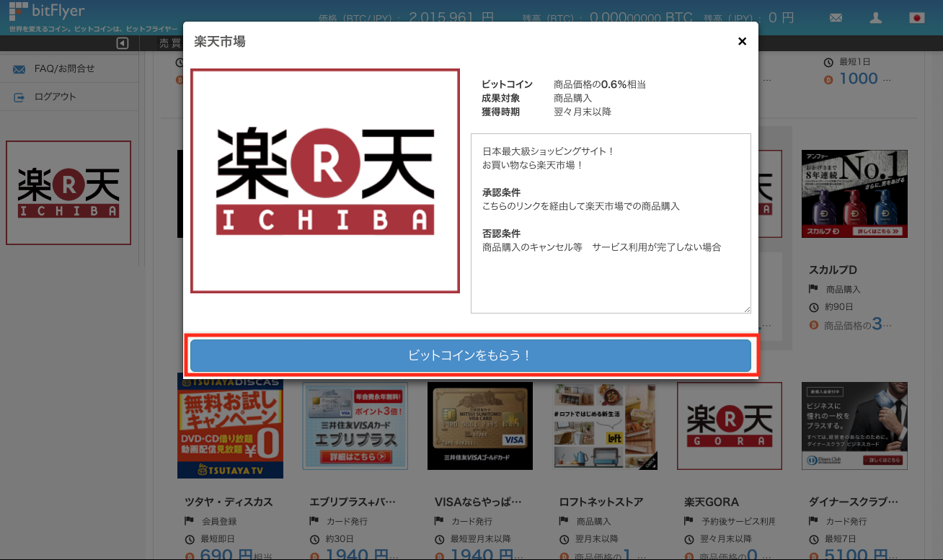Click the エブリプラス+バ… title
The width and height of the screenshot is (943, 560).
[x=353, y=502]
